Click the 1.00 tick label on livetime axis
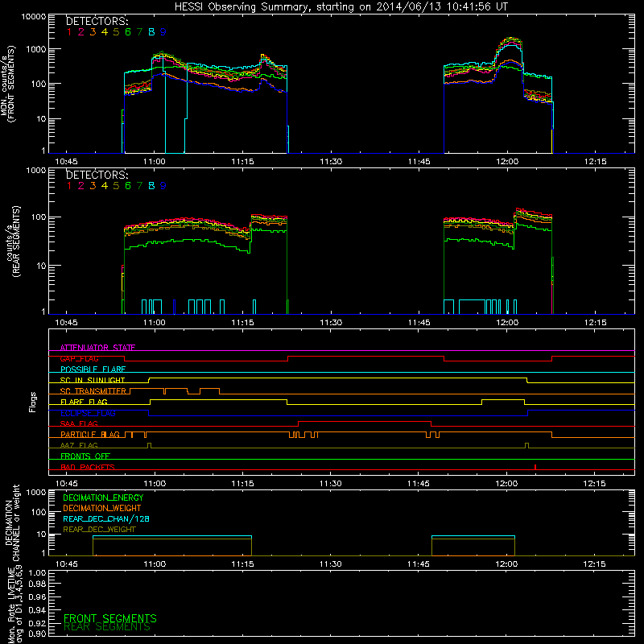644x644 pixels. tap(37, 572)
